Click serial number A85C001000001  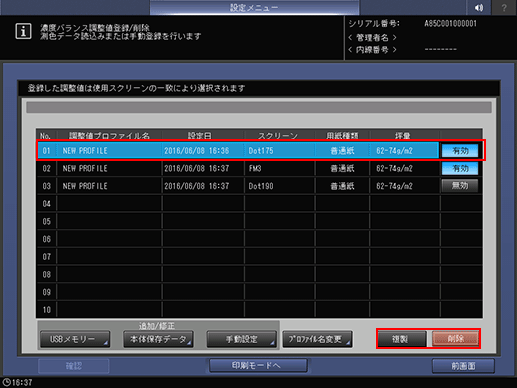451,24
